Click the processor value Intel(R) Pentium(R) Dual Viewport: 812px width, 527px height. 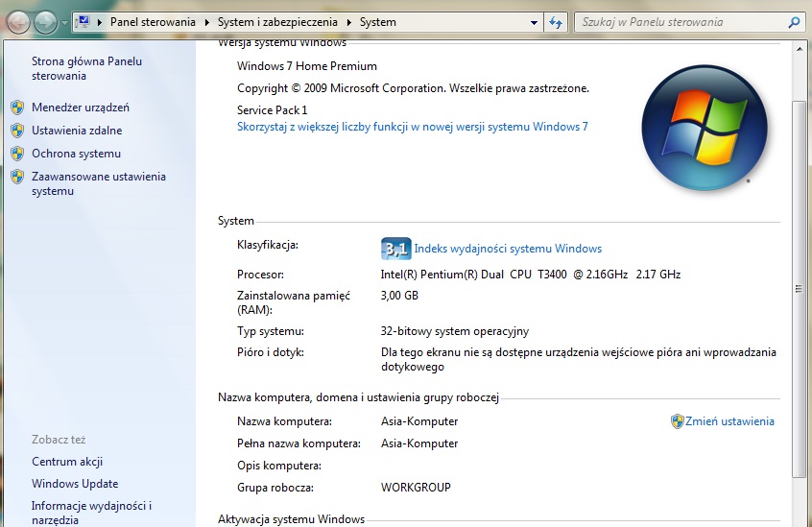coord(530,275)
